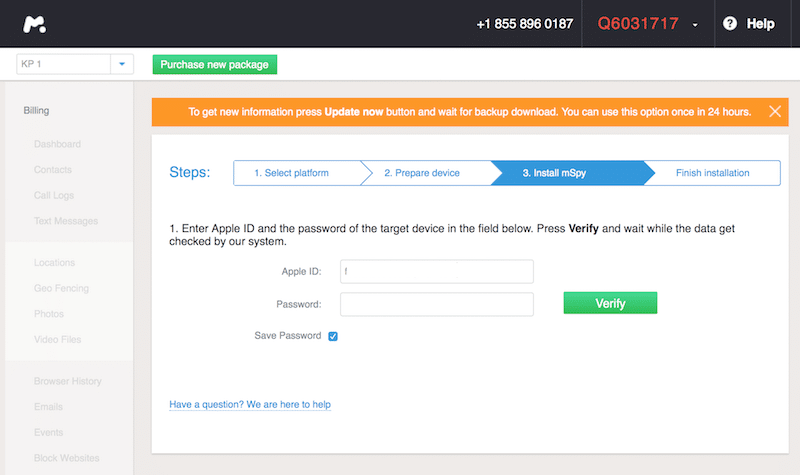Open Geo Fencing in the sidebar
The height and width of the screenshot is (475, 800).
61,288
